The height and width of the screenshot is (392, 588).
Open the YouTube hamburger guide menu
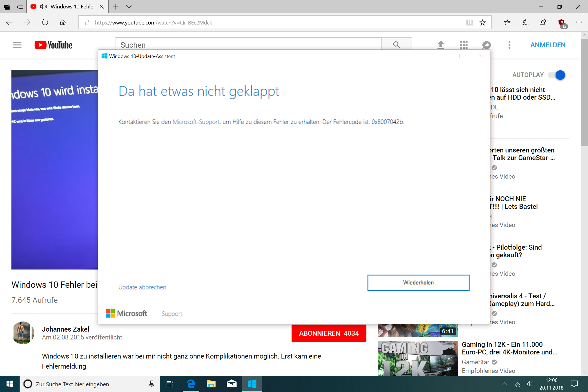(17, 45)
